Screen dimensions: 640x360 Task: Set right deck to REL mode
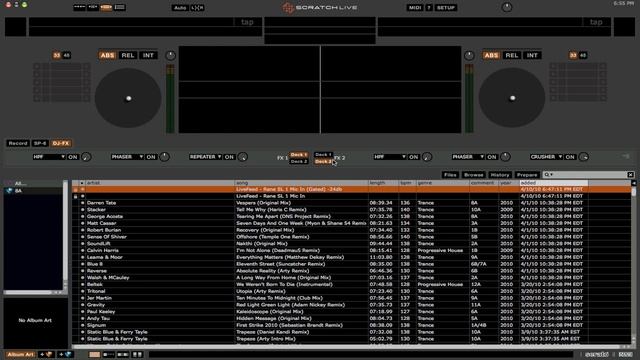tap(511, 55)
